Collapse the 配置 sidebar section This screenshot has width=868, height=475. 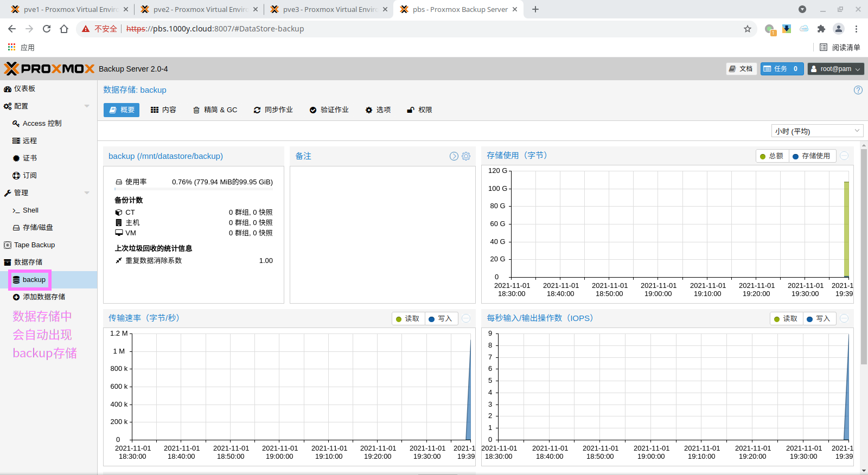coord(87,106)
